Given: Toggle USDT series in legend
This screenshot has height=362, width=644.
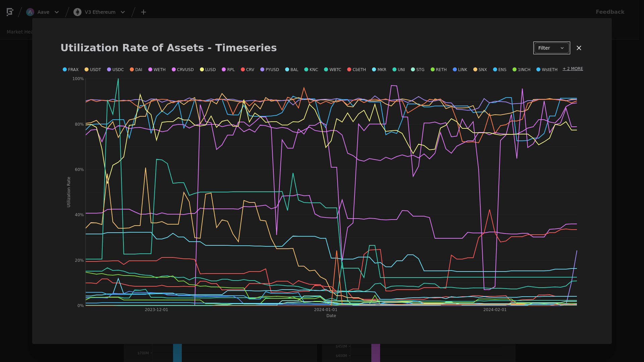Looking at the screenshot, I should coord(93,70).
